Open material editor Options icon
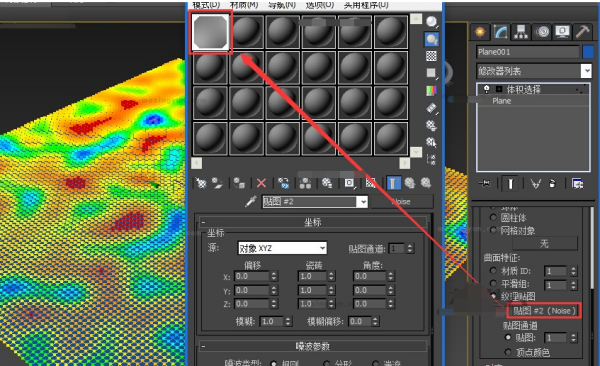This screenshot has width=600, height=366. 431,125
